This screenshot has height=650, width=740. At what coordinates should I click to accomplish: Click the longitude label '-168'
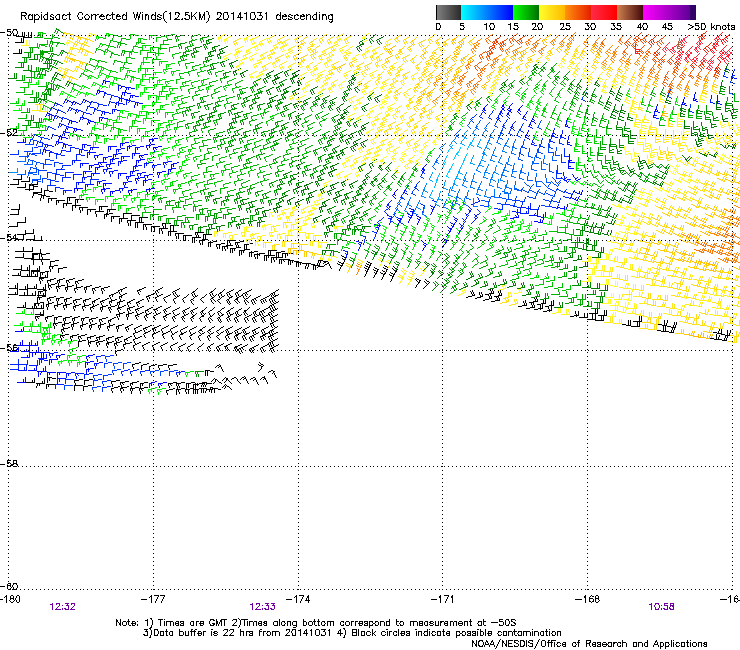[x=587, y=599]
